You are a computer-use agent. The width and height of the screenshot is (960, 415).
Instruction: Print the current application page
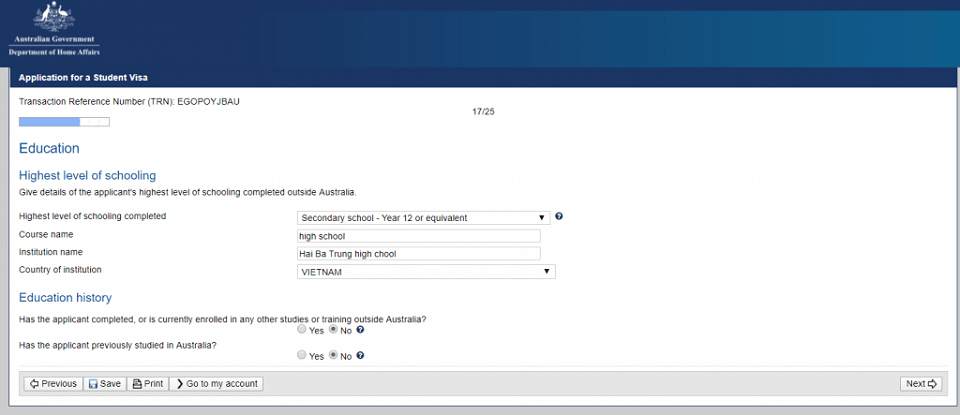point(147,383)
